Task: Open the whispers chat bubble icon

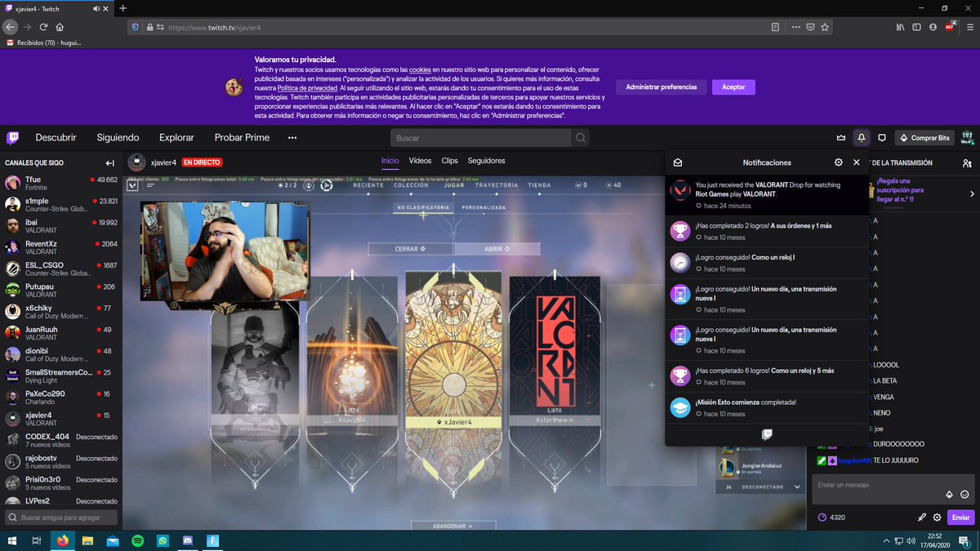Action: pyautogui.click(x=882, y=138)
